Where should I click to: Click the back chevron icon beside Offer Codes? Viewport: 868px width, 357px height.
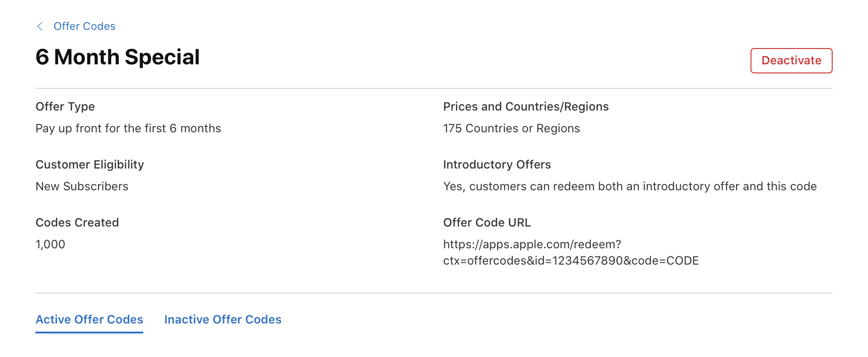coord(40,26)
